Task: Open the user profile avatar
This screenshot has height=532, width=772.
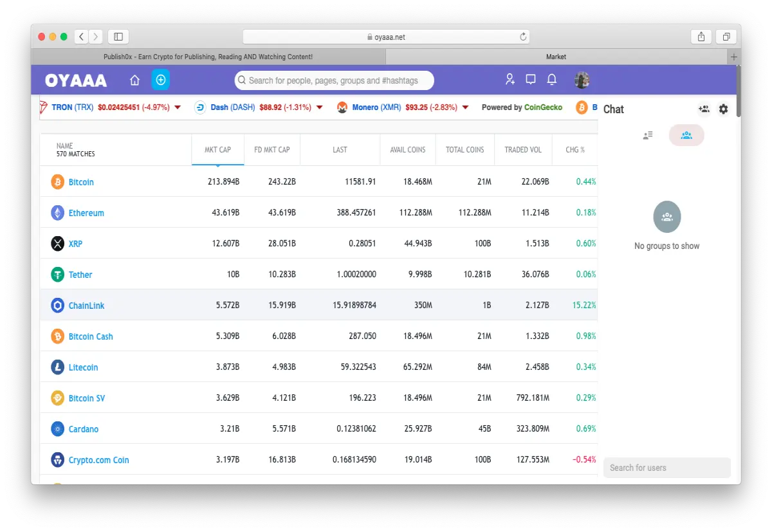Action: click(x=582, y=80)
